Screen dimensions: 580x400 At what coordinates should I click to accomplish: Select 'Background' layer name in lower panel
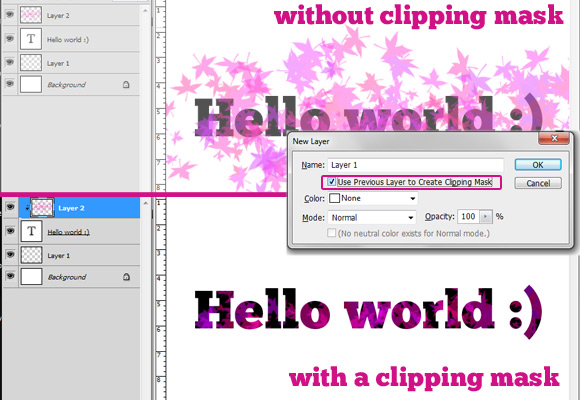[x=67, y=277]
